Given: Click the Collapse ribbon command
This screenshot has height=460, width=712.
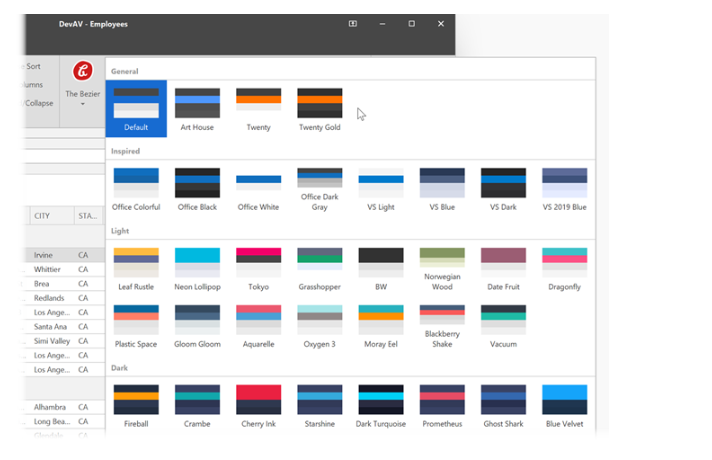Looking at the screenshot, I should pyautogui.click(x=39, y=103).
